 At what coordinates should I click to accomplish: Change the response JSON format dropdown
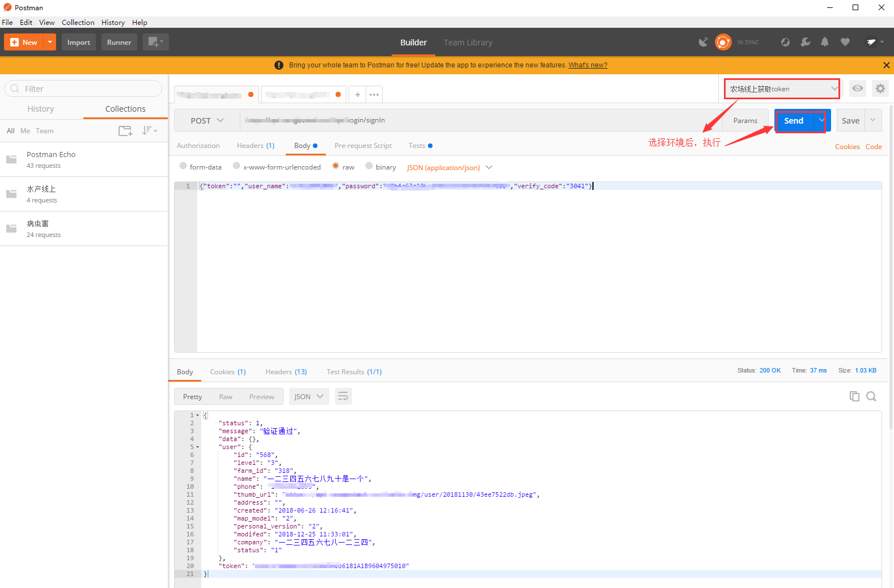pyautogui.click(x=309, y=396)
